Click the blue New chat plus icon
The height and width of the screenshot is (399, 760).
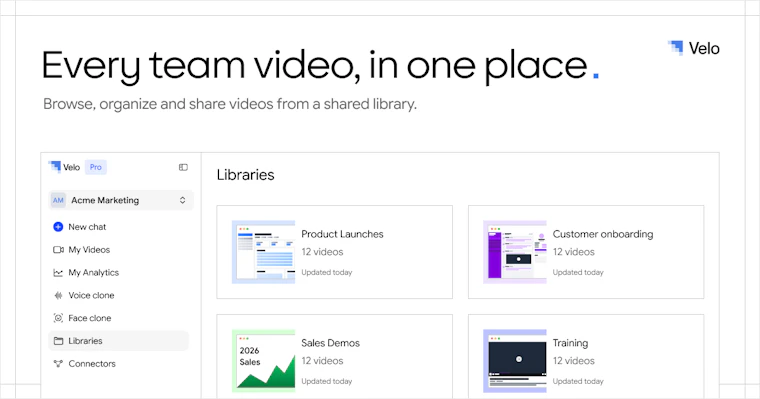[x=58, y=226]
